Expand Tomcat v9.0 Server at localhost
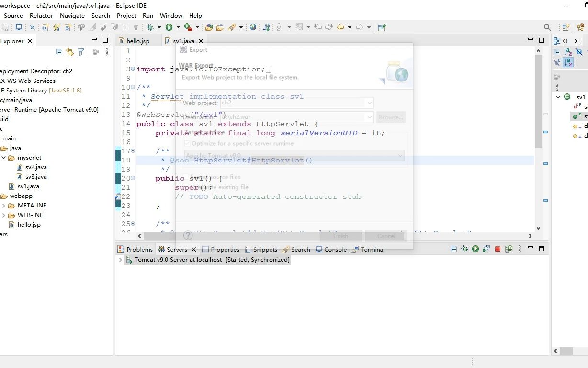Image resolution: width=588 pixels, height=368 pixels. coord(120,260)
